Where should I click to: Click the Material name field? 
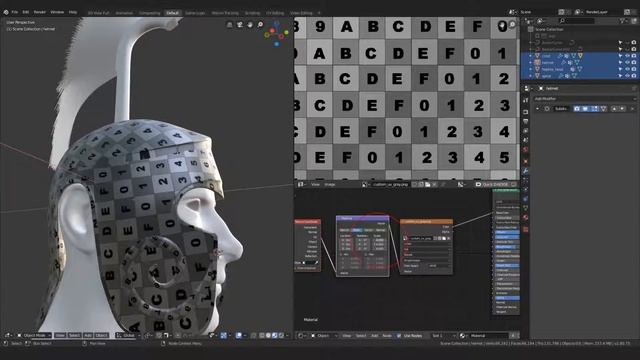(x=488, y=336)
